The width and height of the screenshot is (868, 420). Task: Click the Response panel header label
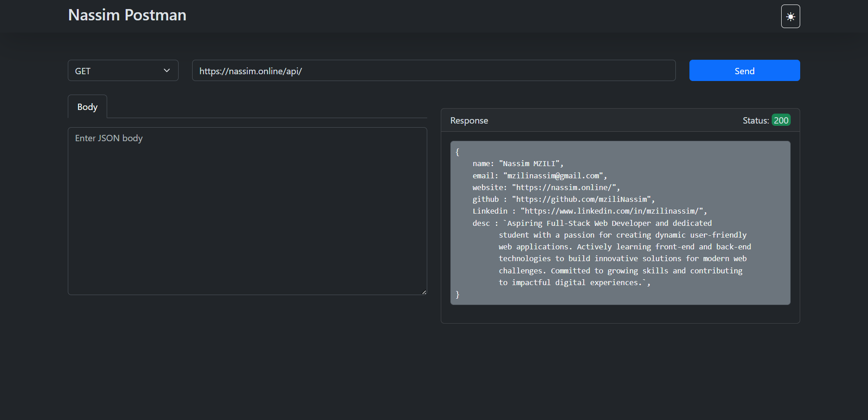point(469,120)
